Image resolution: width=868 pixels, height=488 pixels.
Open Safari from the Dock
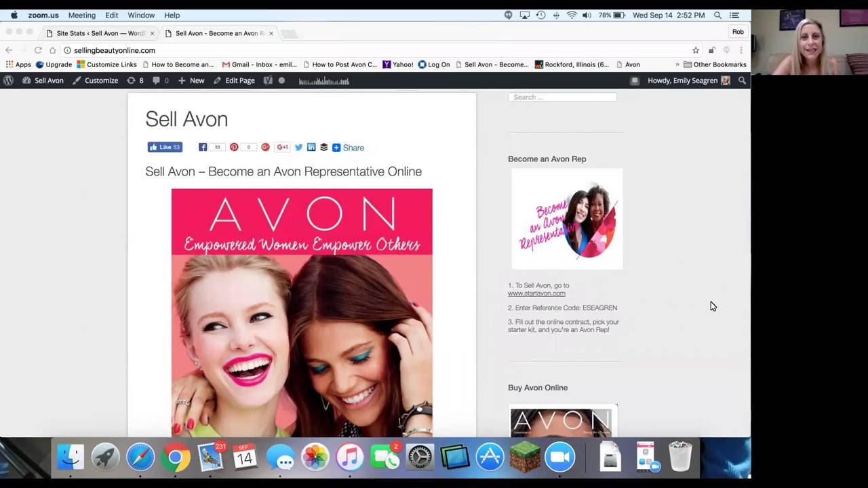pyautogui.click(x=140, y=458)
